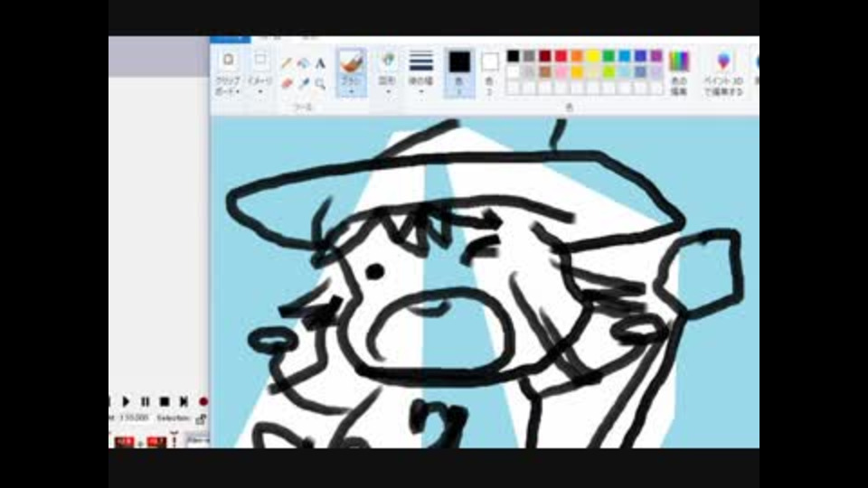The width and height of the screenshot is (868, 488).
Task: Select the Eraser tool
Action: tap(287, 83)
